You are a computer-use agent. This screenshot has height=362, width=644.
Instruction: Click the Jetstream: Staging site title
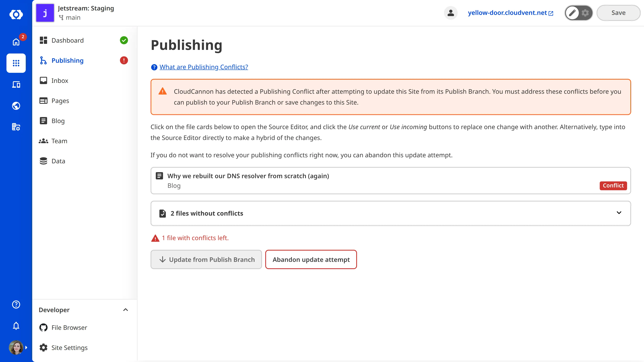86,8
